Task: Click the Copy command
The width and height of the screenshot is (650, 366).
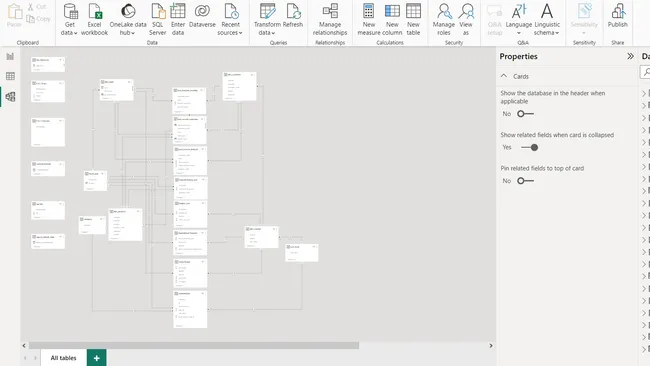Action: point(39,19)
